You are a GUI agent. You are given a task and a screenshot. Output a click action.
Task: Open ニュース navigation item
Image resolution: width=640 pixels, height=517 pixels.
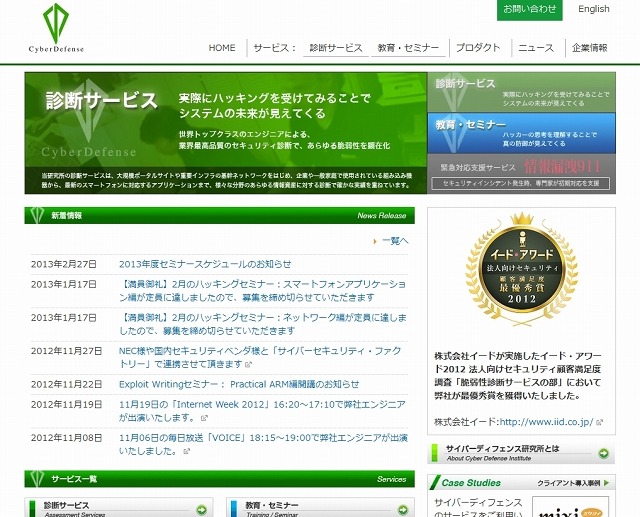pos(536,48)
